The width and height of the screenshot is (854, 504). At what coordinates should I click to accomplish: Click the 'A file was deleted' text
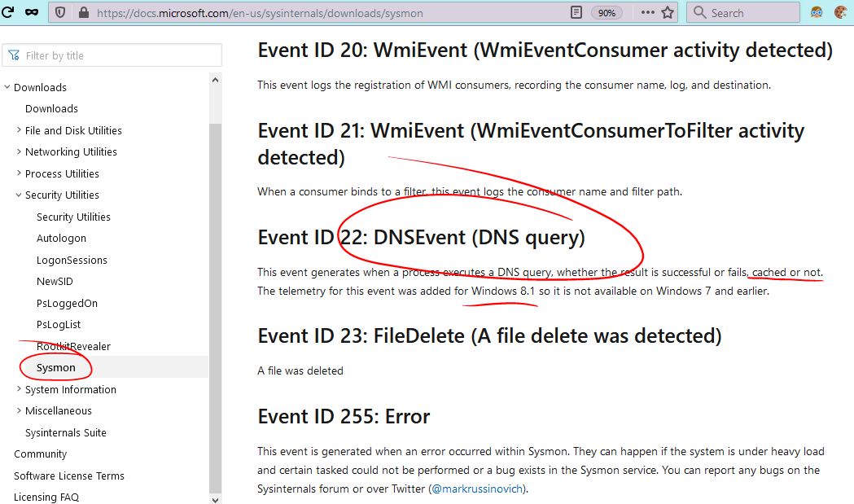point(300,370)
